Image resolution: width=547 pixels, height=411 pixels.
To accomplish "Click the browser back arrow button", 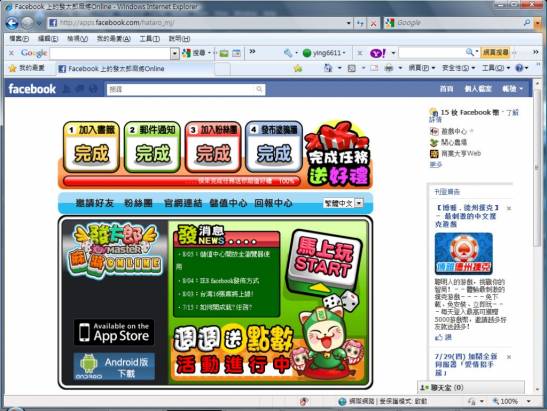I will coord(12,24).
